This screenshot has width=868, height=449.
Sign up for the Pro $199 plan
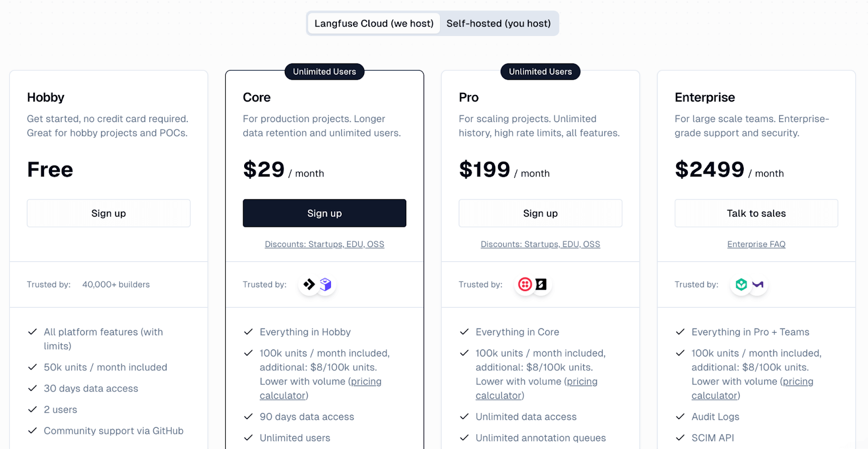pyautogui.click(x=540, y=213)
